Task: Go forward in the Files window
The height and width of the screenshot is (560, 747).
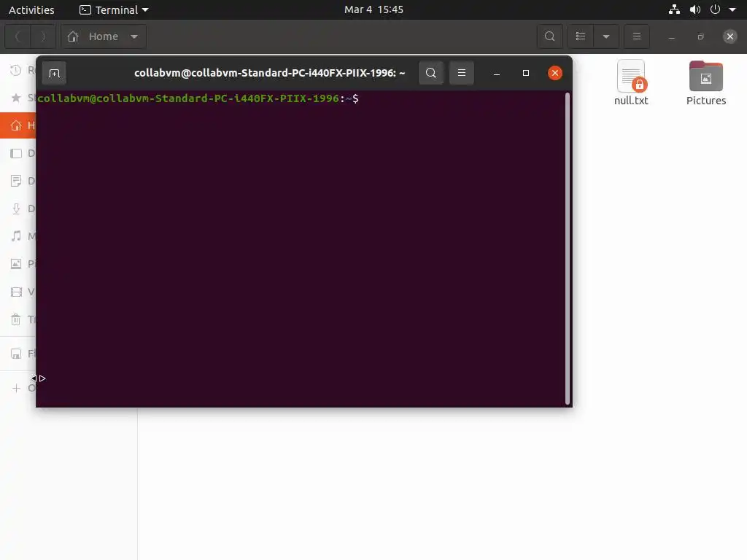Action: (43, 36)
